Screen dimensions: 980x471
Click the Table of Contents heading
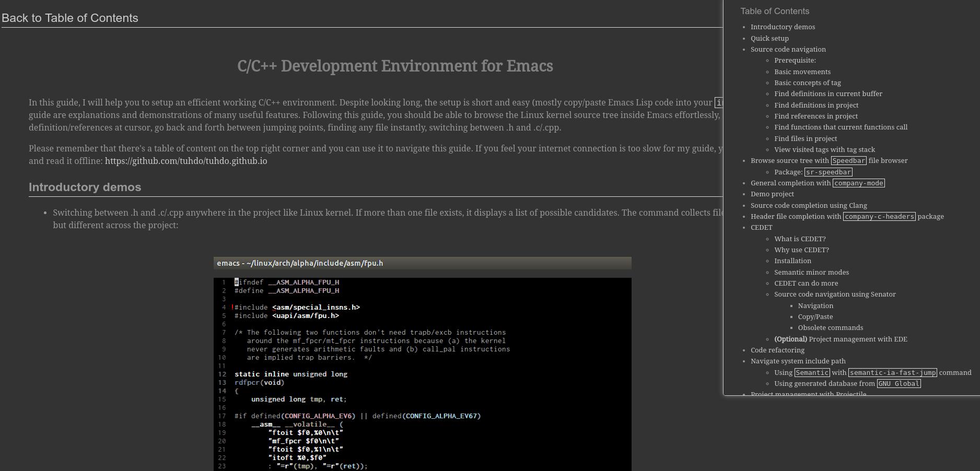(775, 11)
